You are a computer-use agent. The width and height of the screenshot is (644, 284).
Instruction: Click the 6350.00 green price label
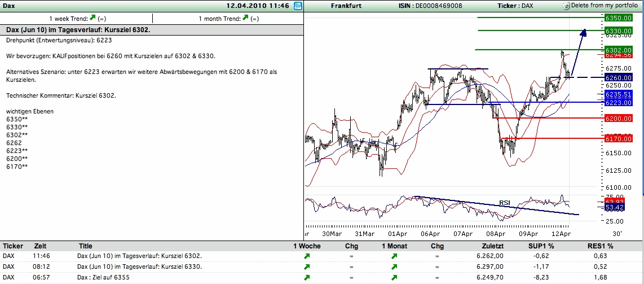point(618,18)
